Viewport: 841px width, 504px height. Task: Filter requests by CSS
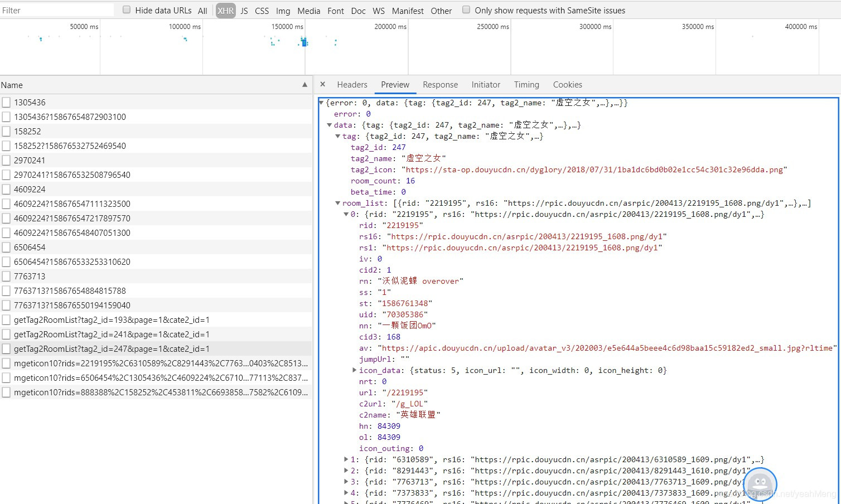coord(262,11)
